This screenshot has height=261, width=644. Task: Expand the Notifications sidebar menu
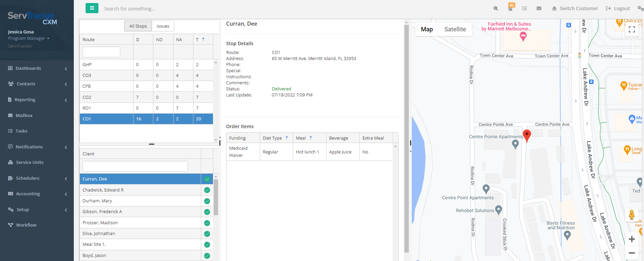[37, 147]
